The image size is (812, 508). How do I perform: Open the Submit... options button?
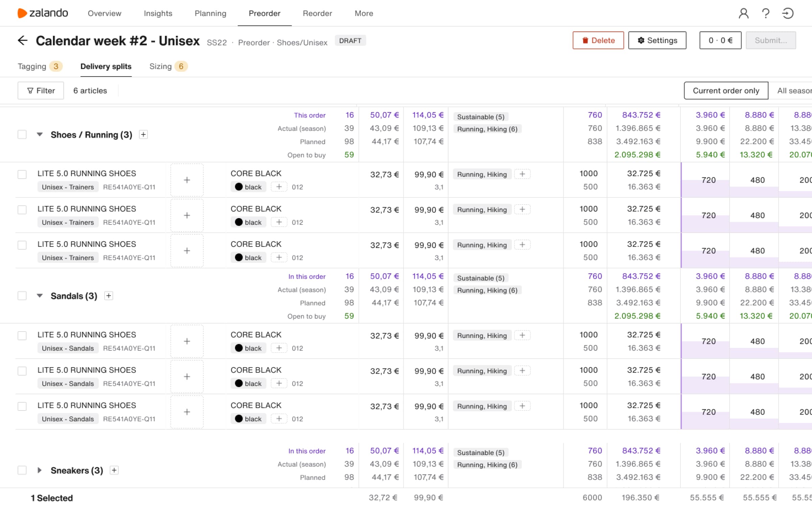click(x=771, y=40)
